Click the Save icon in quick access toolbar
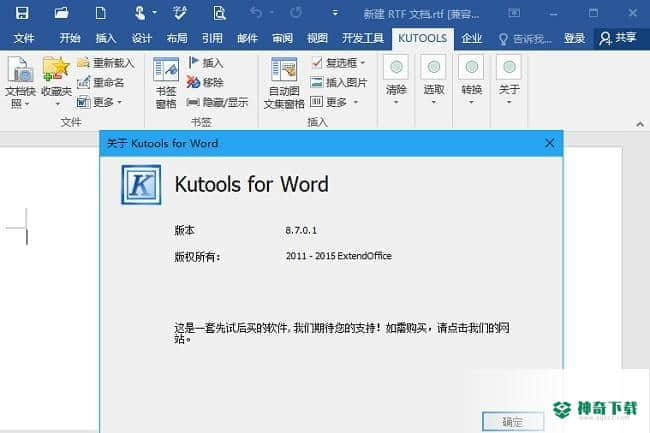Screen dimensions: 650x433 [x=22, y=13]
